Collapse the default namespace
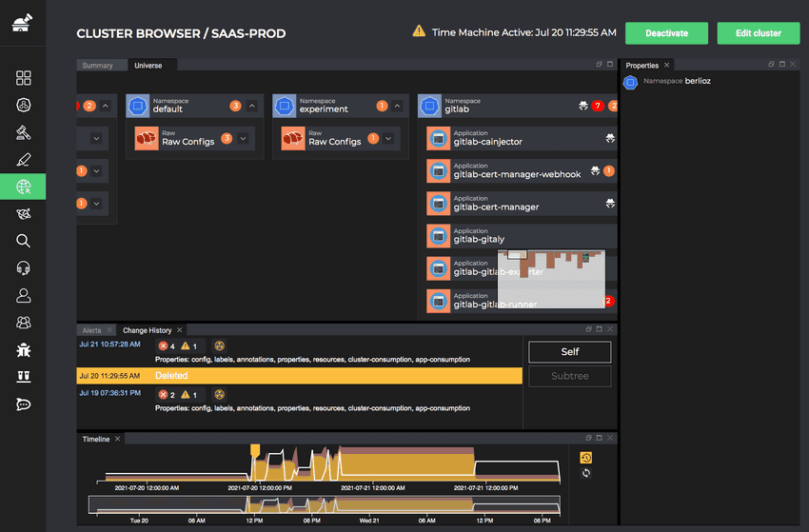809x532 pixels. point(252,107)
